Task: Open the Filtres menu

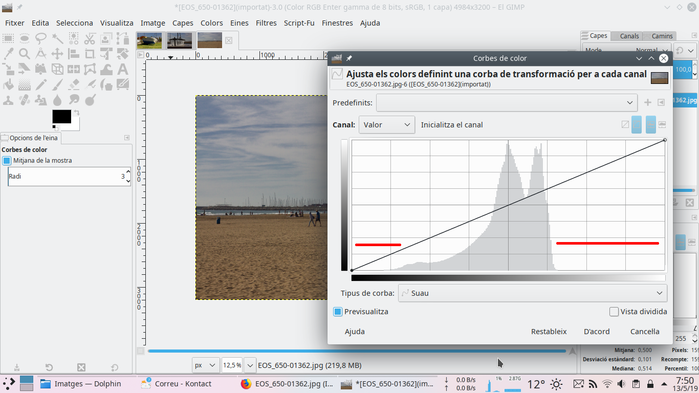Action: (266, 23)
